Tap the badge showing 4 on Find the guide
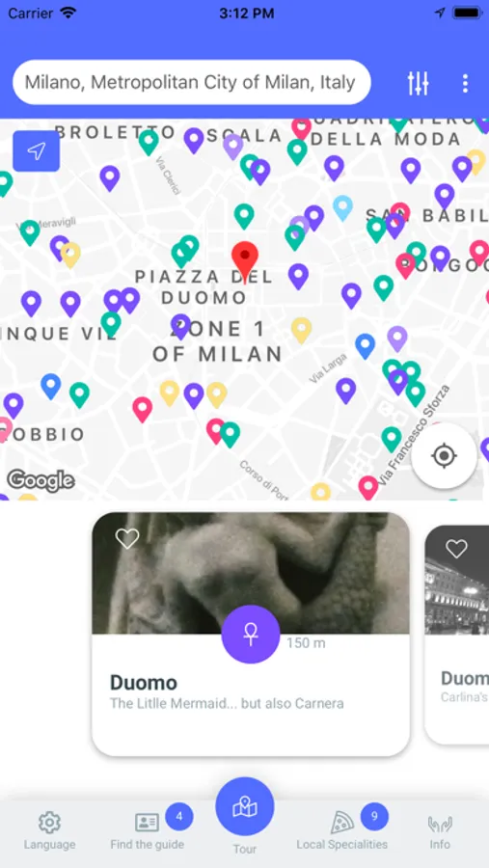Viewport: 489px width, 868px height. (178, 816)
